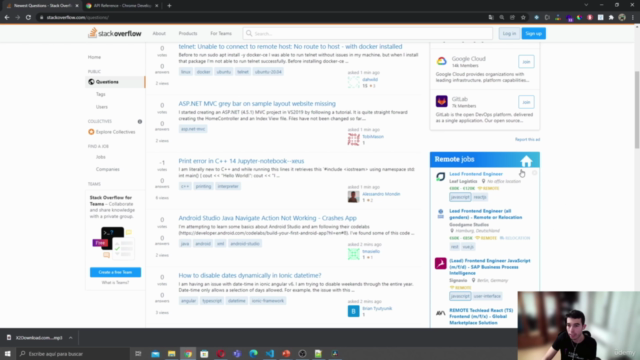Open the telnet Unable to connect question
The width and height of the screenshot is (640, 360).
click(290, 47)
